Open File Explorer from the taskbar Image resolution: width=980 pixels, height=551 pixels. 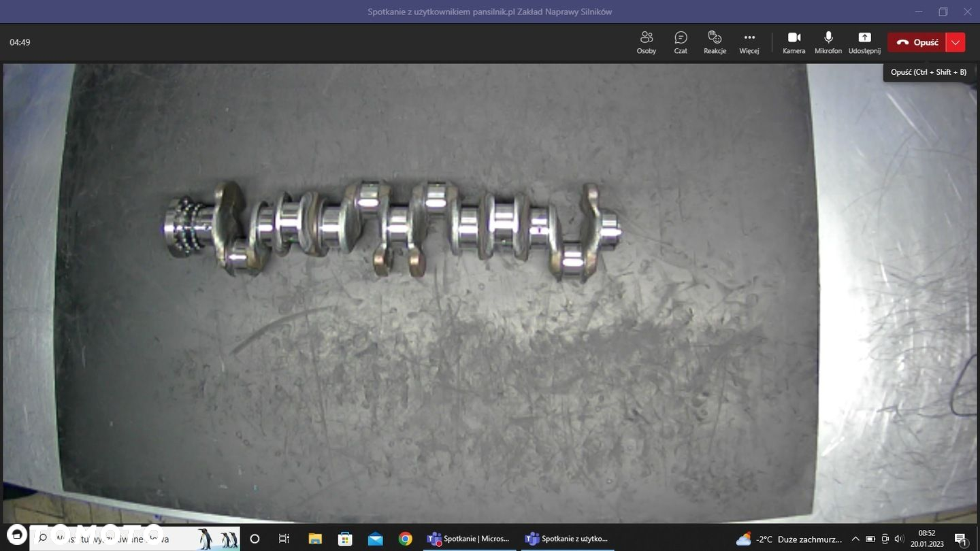315,539
